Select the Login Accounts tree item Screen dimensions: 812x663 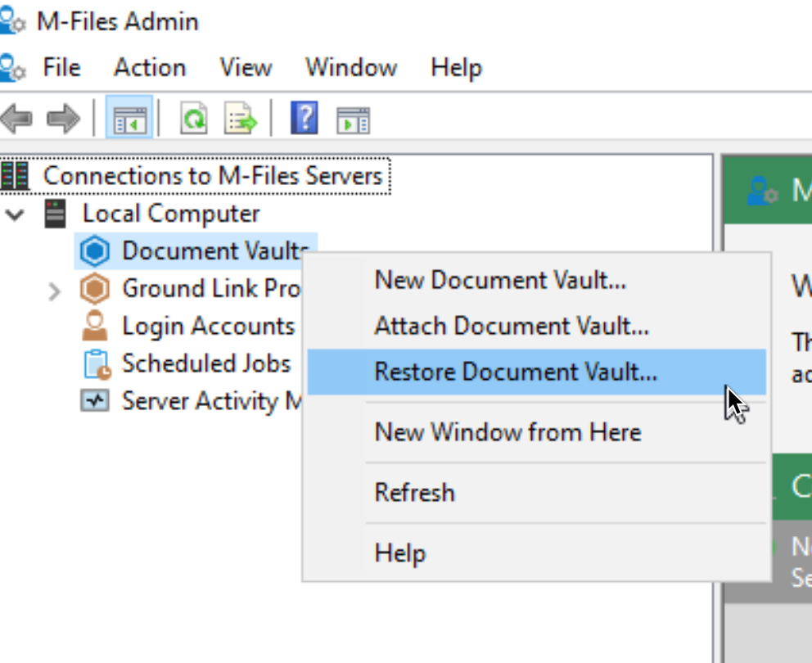coord(208,326)
